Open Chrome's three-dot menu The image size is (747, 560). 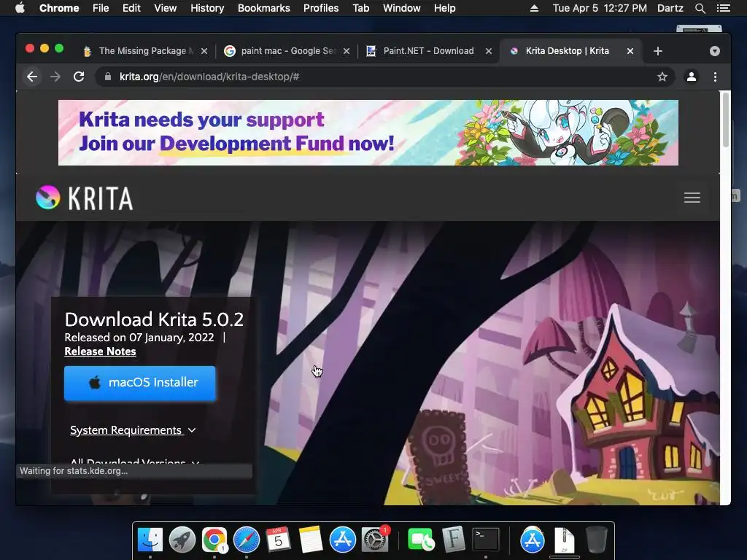(715, 77)
